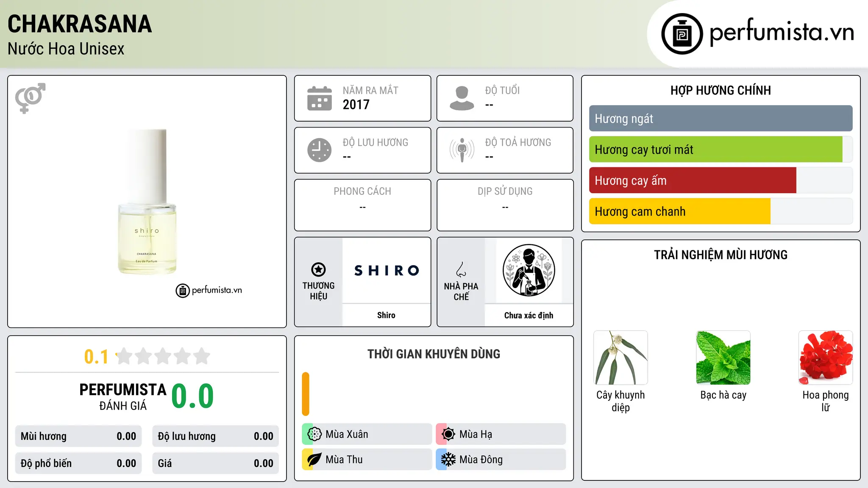Click the small perfumista.vn watermark icon under bottle
The height and width of the screenshot is (488, 868).
coord(183,291)
